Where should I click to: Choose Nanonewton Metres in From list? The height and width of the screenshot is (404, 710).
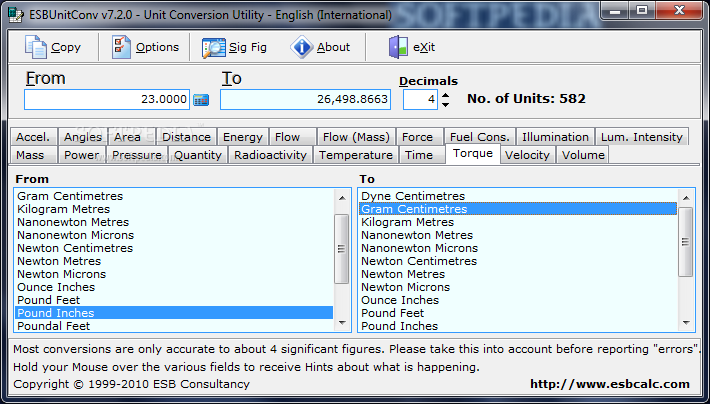[x=174, y=222]
